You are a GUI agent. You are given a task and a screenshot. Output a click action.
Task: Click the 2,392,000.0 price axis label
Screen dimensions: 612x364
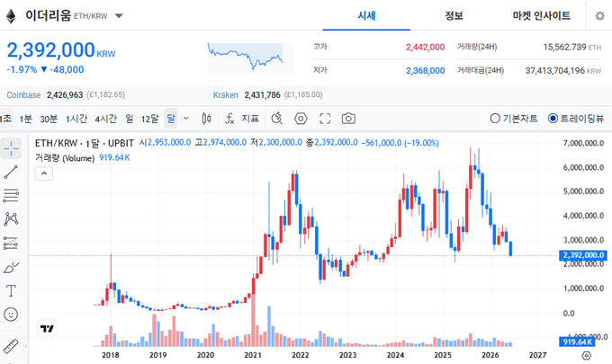pos(583,255)
